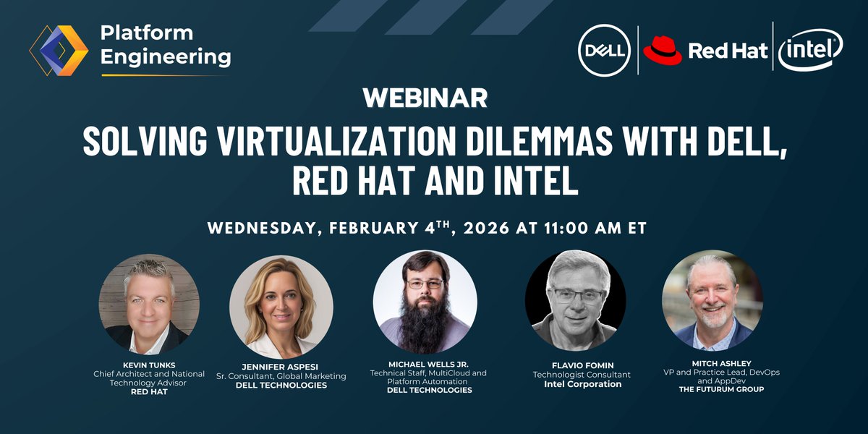Select Flavio Fomin's black-and-white headshot
The image size is (868, 434).
[x=576, y=301]
